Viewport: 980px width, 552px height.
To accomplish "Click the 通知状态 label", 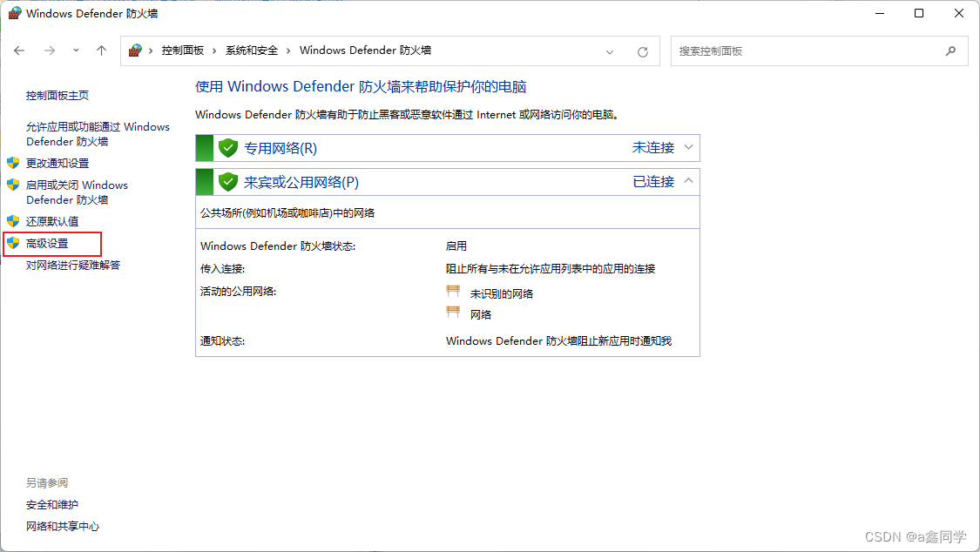I will coord(222,341).
